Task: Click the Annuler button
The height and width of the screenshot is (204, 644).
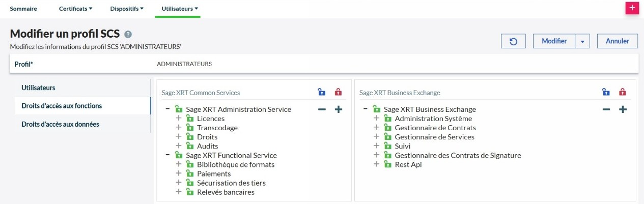Action: [617, 41]
